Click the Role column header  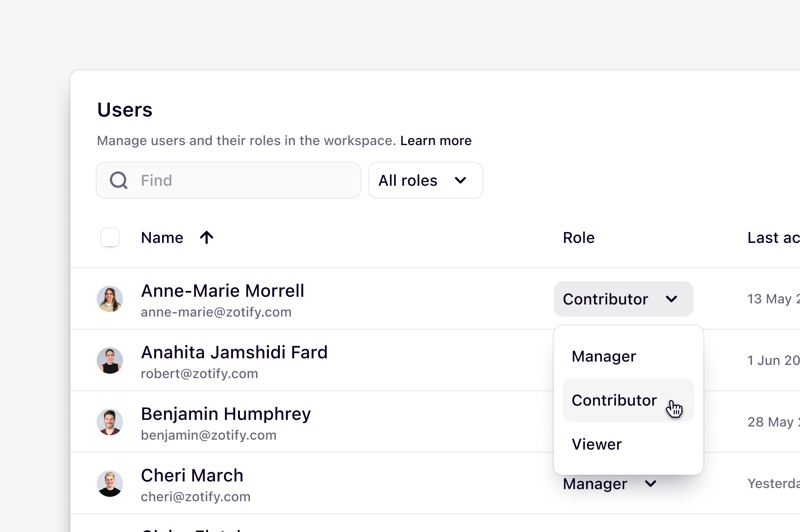click(578, 237)
